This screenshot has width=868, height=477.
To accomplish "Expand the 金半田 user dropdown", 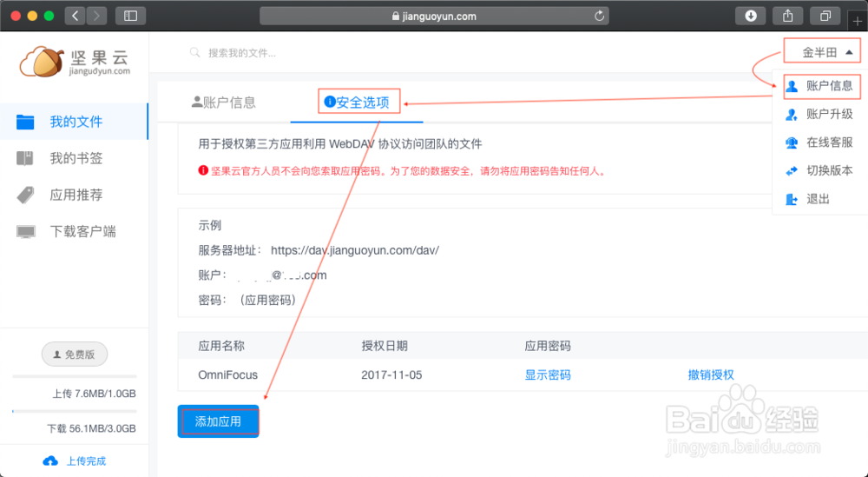I will pyautogui.click(x=822, y=53).
